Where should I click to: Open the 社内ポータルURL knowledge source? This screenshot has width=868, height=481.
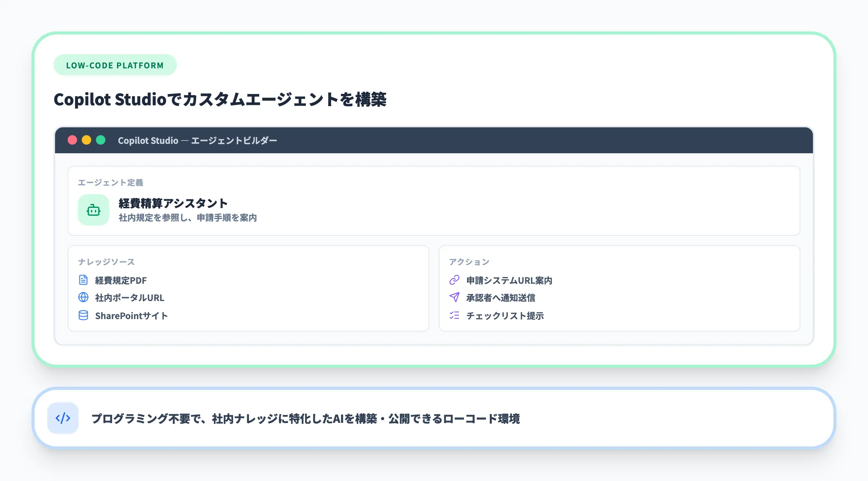click(129, 298)
